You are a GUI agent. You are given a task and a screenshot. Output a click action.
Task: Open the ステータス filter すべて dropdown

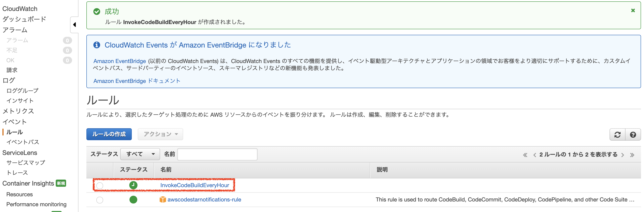(140, 154)
